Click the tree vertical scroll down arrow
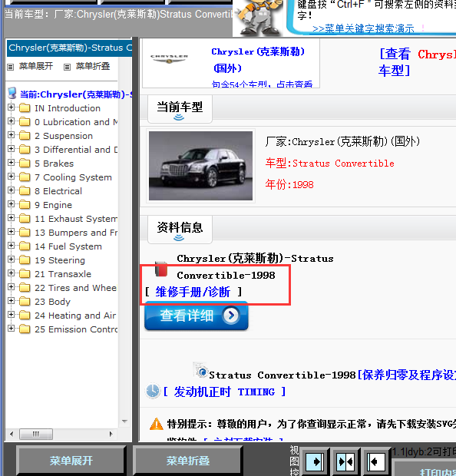Screen dimensions: 456x476 124,421
